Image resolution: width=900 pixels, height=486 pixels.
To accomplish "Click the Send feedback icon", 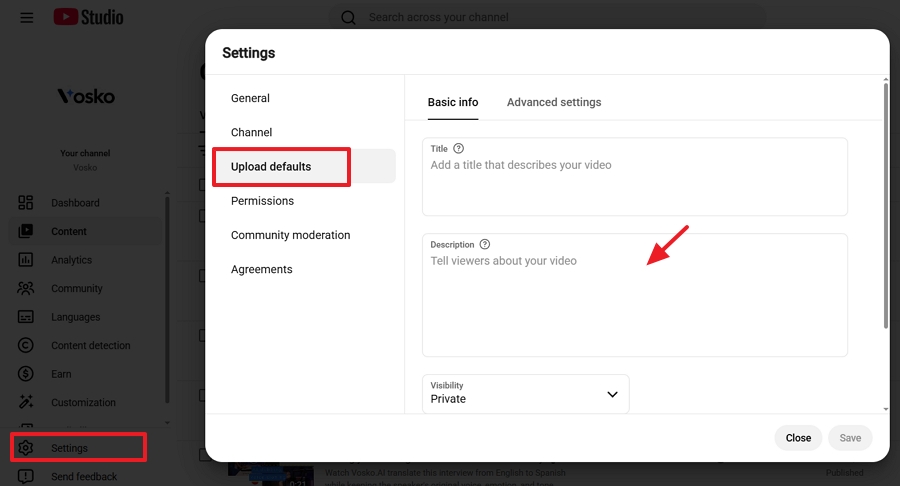I will [x=25, y=476].
